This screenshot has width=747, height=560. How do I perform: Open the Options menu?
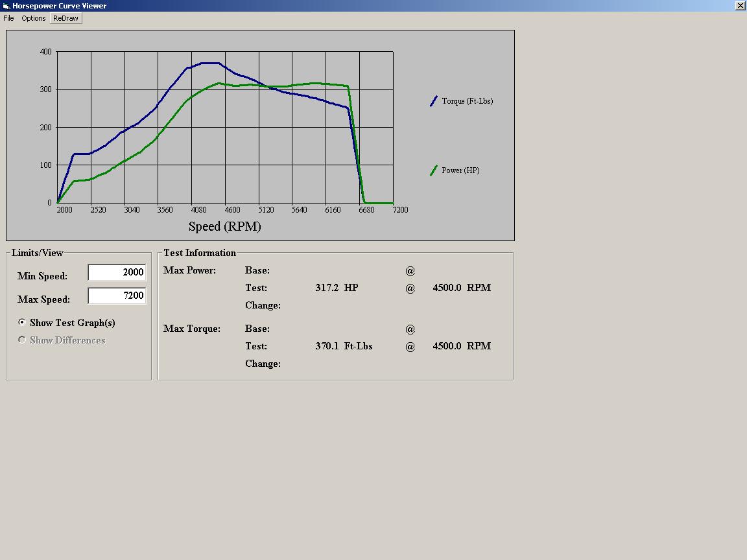(x=34, y=18)
